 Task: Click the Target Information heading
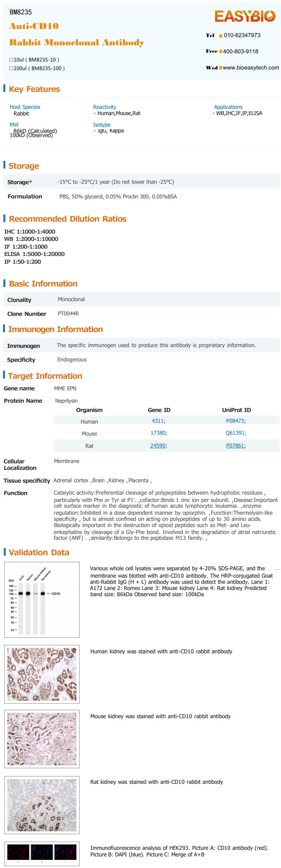coord(45,376)
